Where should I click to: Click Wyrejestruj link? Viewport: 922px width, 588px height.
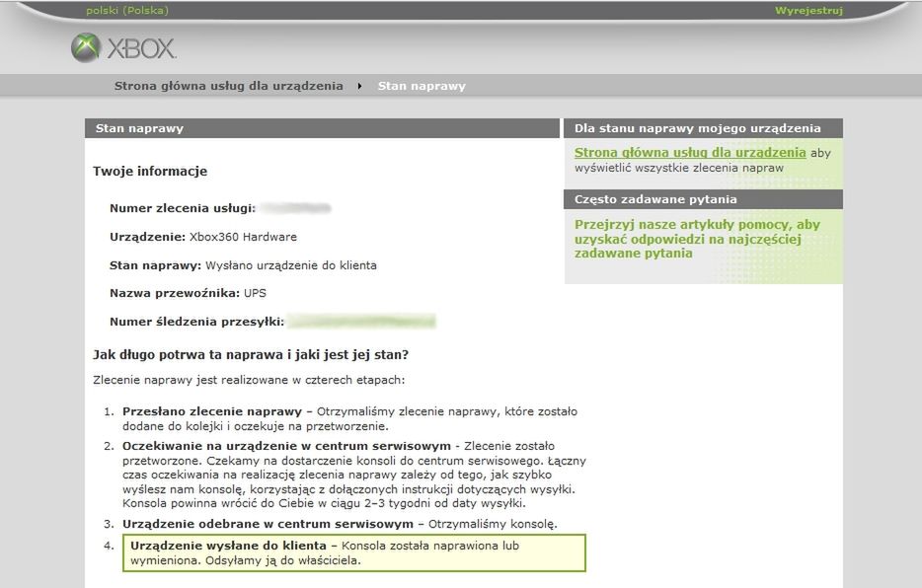click(x=808, y=11)
